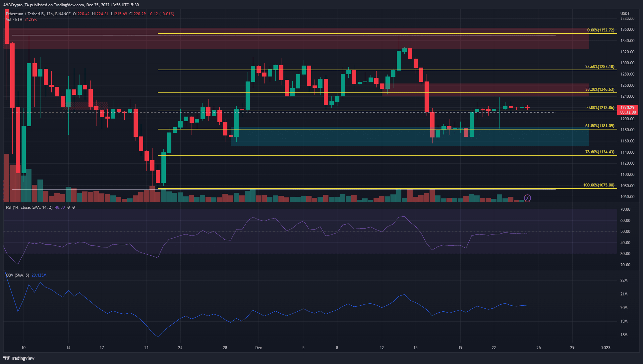
Task: Click the USDT currency label
Action: pos(625,14)
